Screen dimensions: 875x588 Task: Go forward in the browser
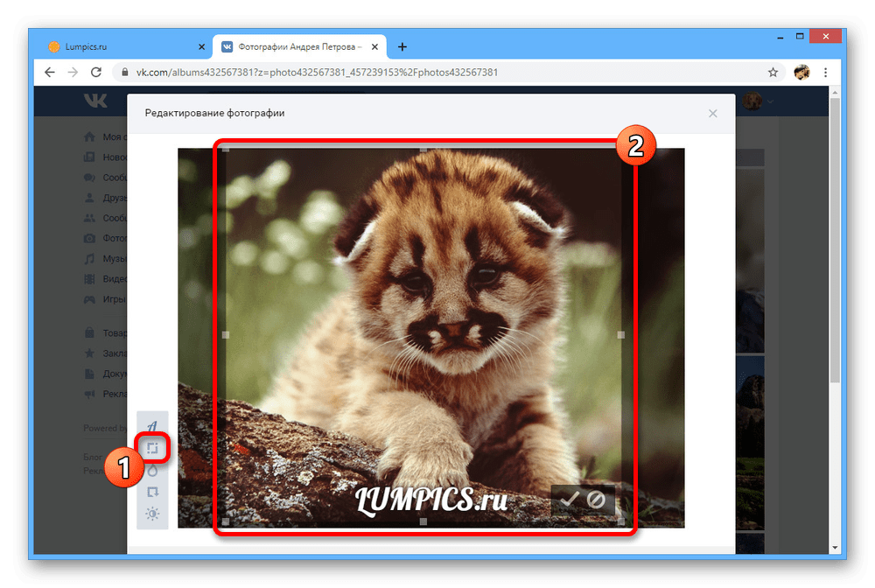pyautogui.click(x=73, y=72)
